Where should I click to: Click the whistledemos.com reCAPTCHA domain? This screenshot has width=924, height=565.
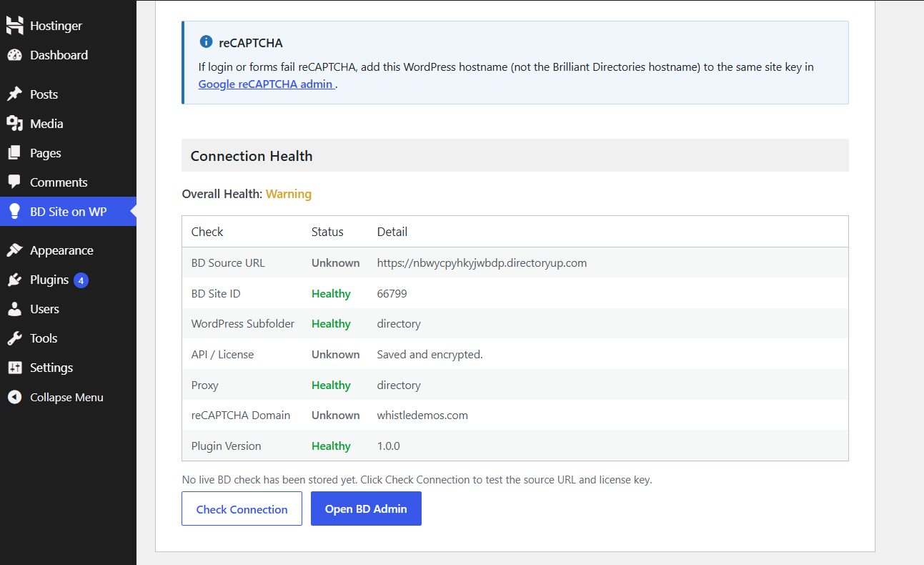(x=422, y=415)
